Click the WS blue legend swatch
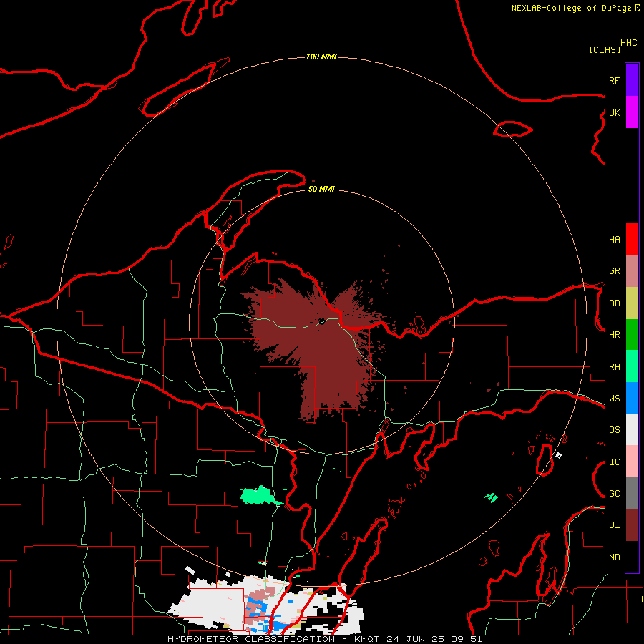This screenshot has height=644, width=644. click(x=632, y=398)
